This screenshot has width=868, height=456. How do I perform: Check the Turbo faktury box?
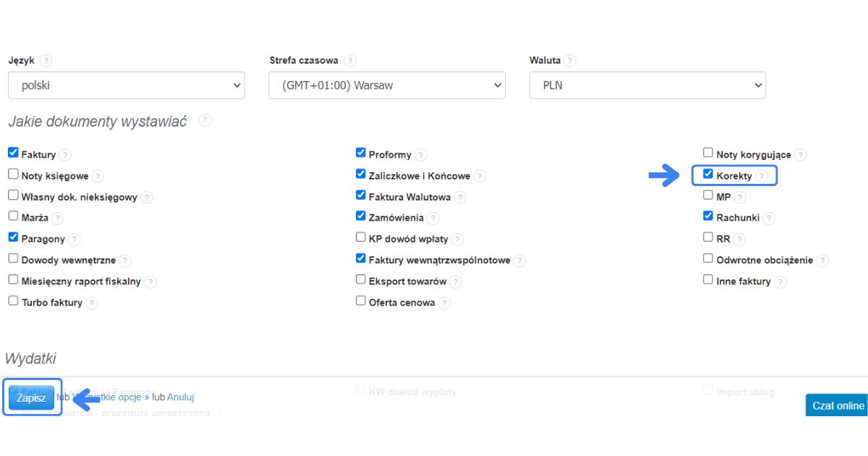click(x=13, y=301)
